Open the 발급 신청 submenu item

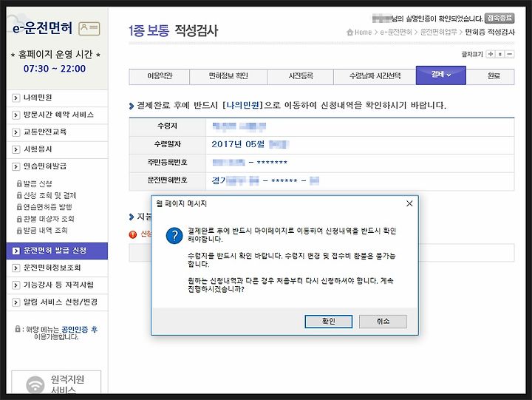[x=38, y=183]
